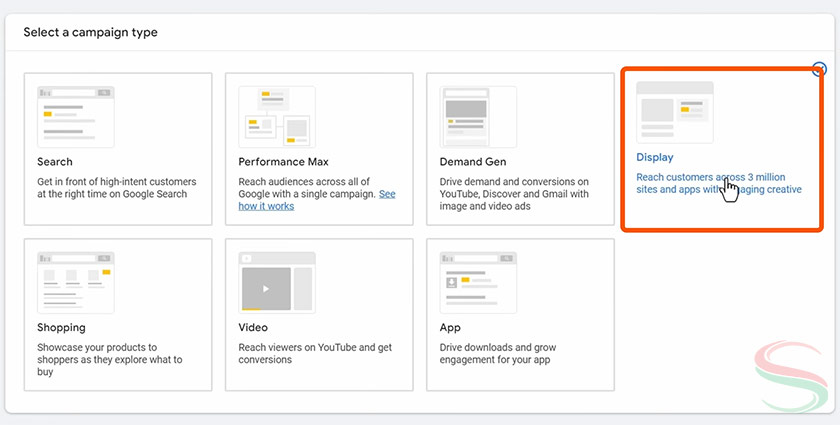Toggle the selected checkmark on Display card
Viewport: 840px width, 425px height.
click(820, 69)
